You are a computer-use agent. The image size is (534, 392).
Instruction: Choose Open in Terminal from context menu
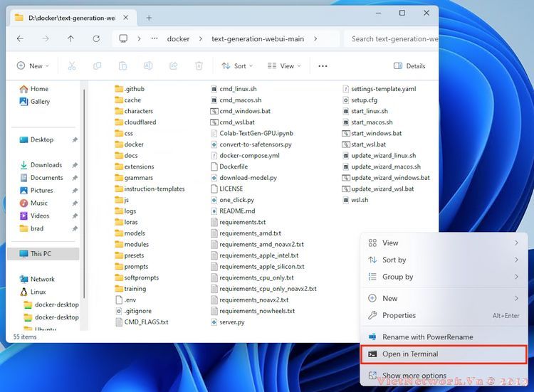pos(409,354)
